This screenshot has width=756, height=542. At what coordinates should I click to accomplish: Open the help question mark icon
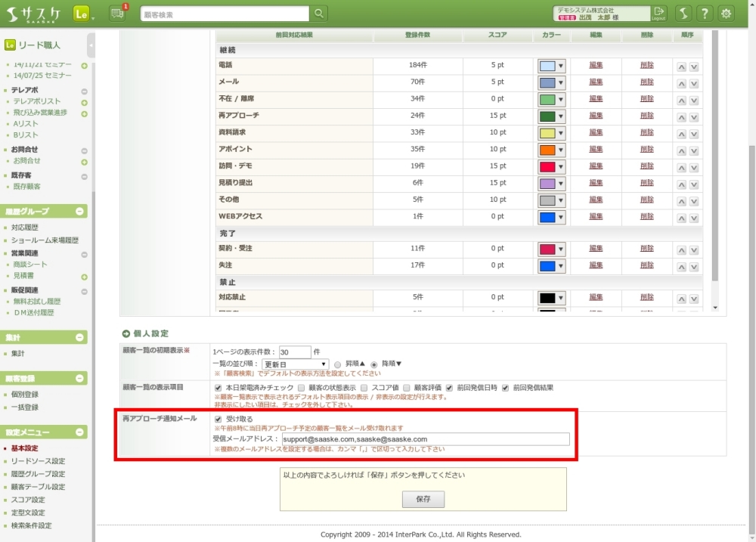[704, 14]
